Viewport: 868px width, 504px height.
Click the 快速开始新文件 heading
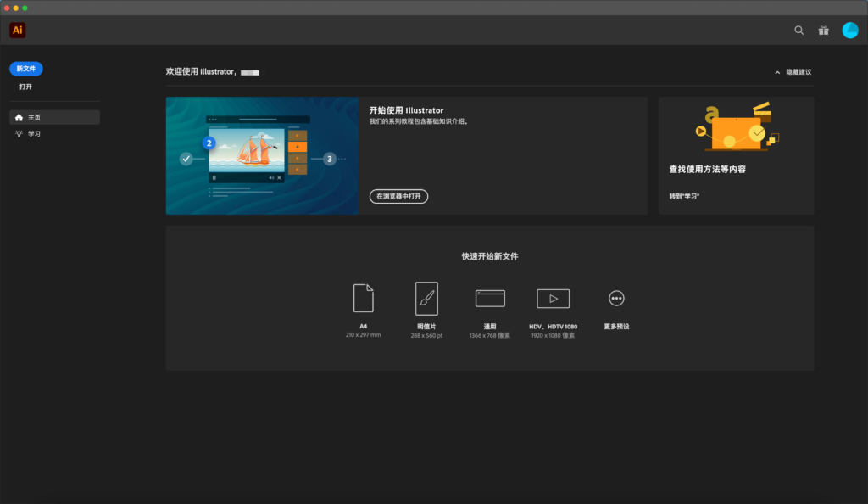tap(490, 256)
